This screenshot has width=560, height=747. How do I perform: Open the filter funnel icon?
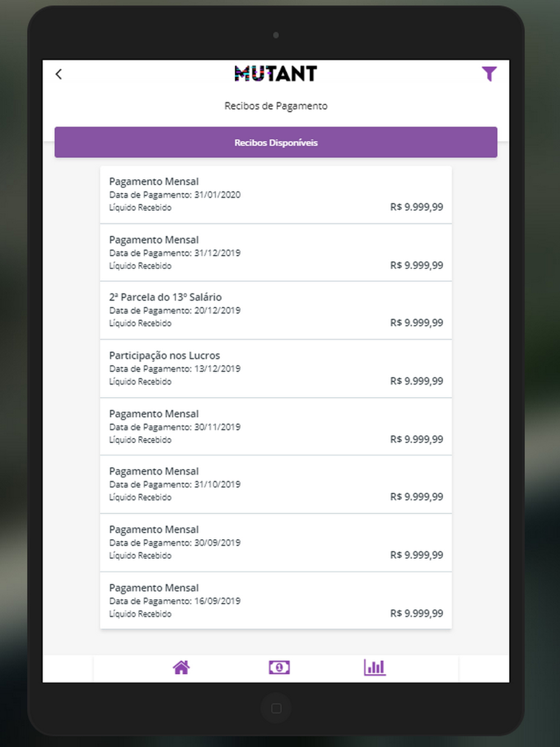coord(489,74)
